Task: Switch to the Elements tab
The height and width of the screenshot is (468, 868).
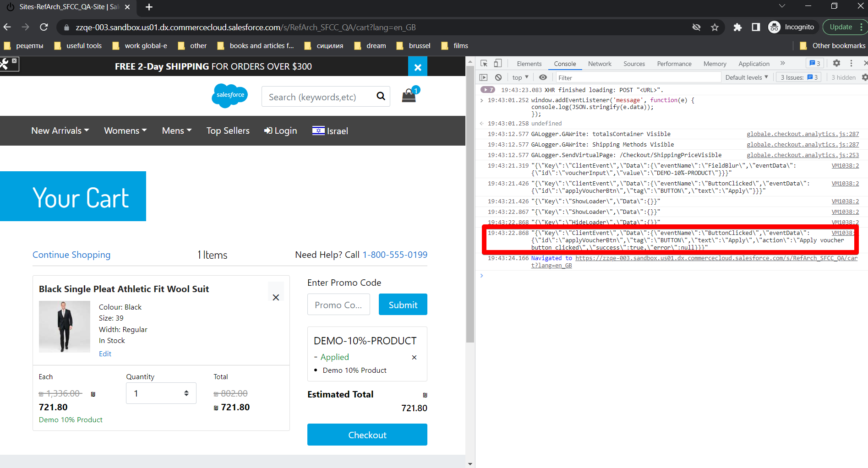Action: [529, 64]
